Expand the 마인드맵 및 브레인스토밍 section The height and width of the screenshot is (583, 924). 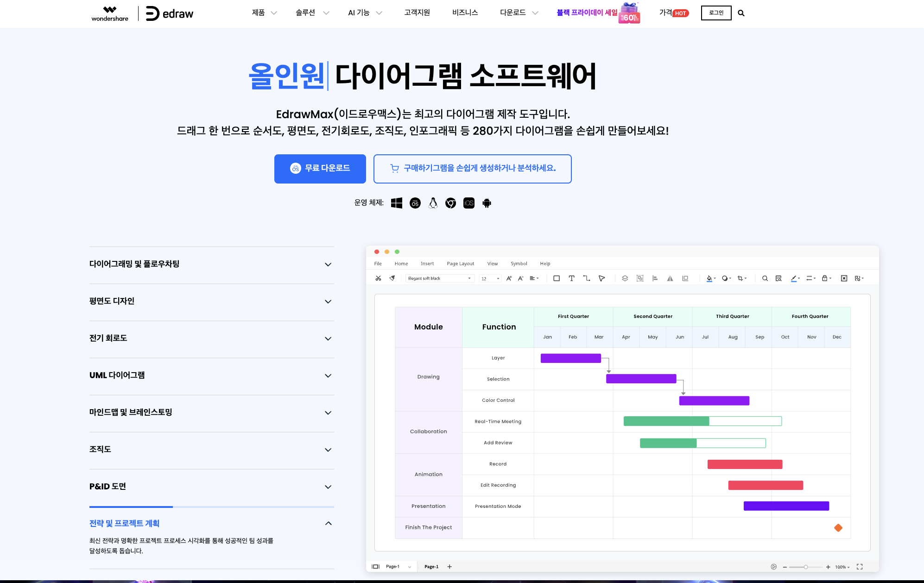(x=212, y=413)
